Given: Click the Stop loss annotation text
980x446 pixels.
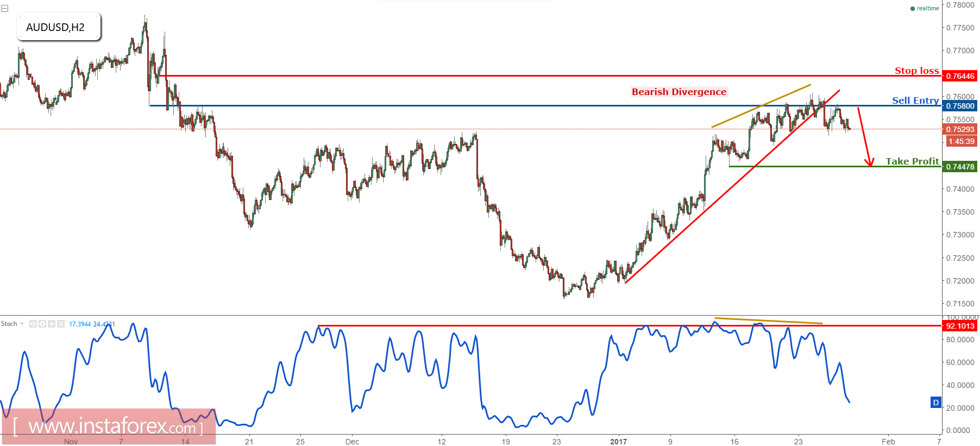Looking at the screenshot, I should coord(917,71).
